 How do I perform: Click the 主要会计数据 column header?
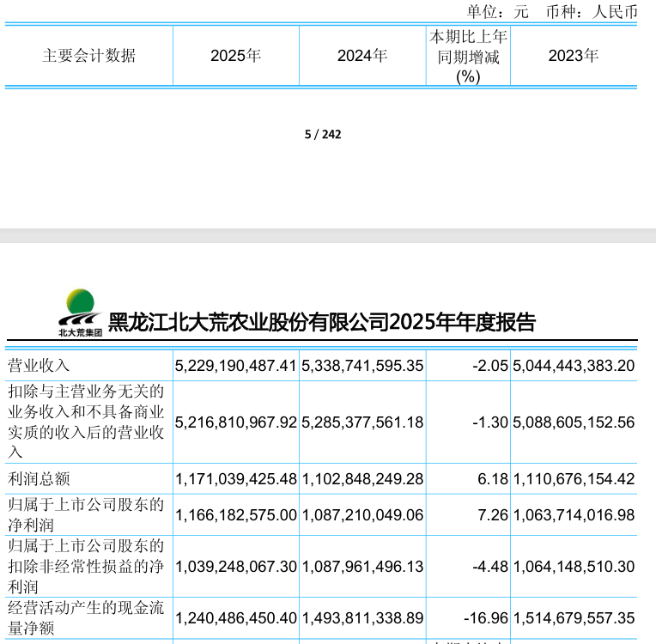point(89,55)
